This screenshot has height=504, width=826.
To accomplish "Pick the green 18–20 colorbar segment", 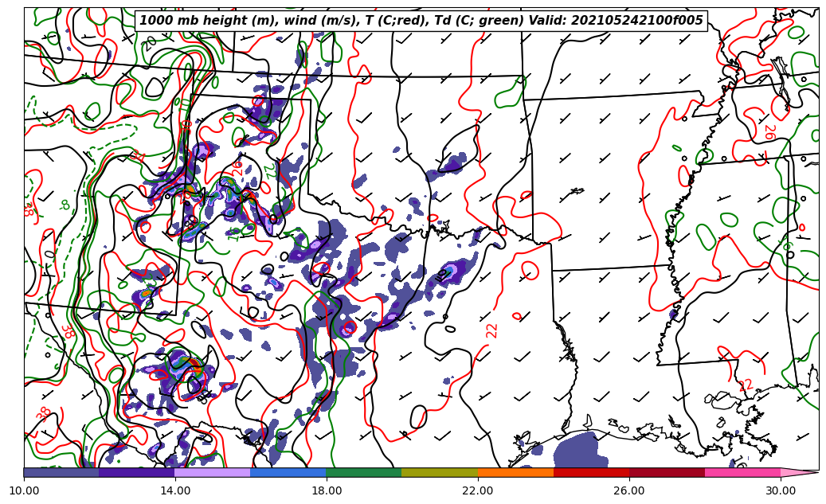I will tap(364, 472).
